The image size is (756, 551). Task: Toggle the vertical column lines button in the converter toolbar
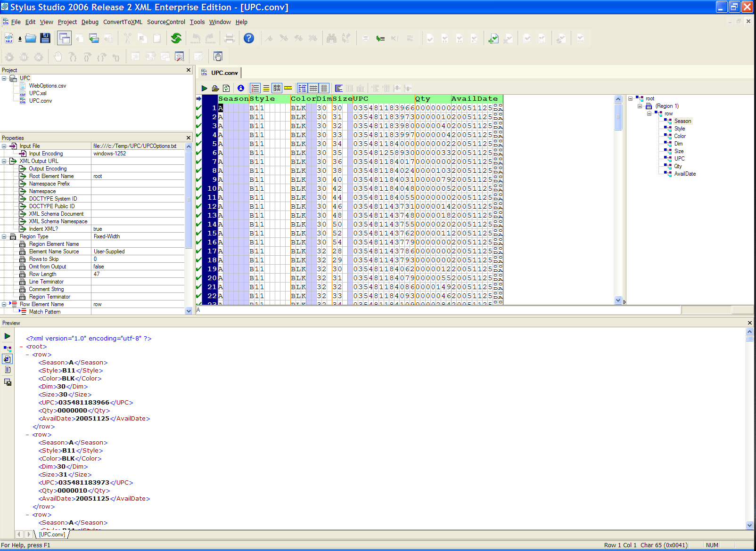324,88
